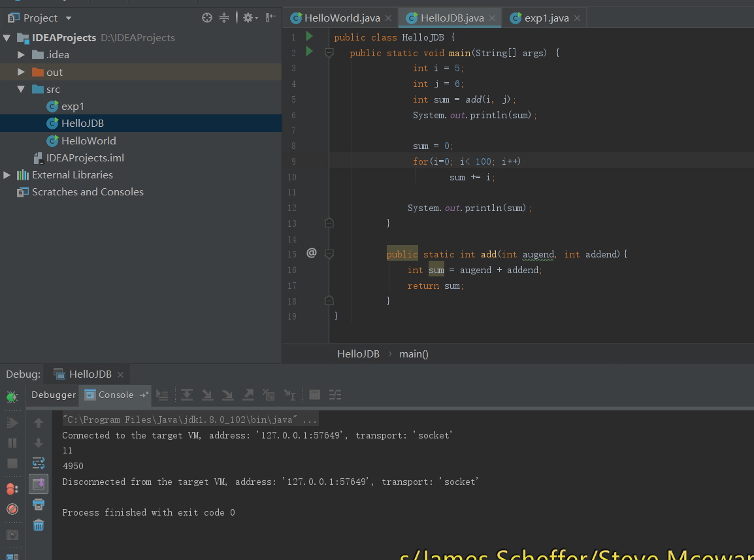Toggle scroll to end of console
This screenshot has height=560, width=754.
pyautogui.click(x=39, y=484)
